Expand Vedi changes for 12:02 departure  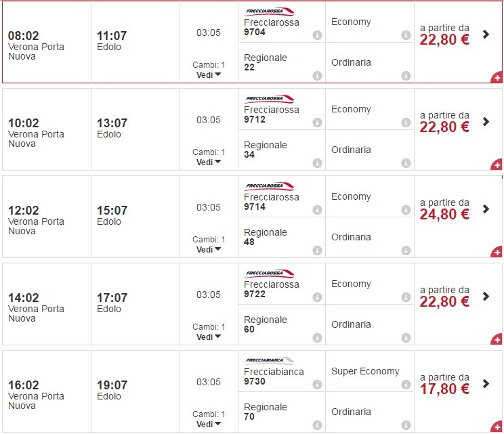[x=209, y=249]
